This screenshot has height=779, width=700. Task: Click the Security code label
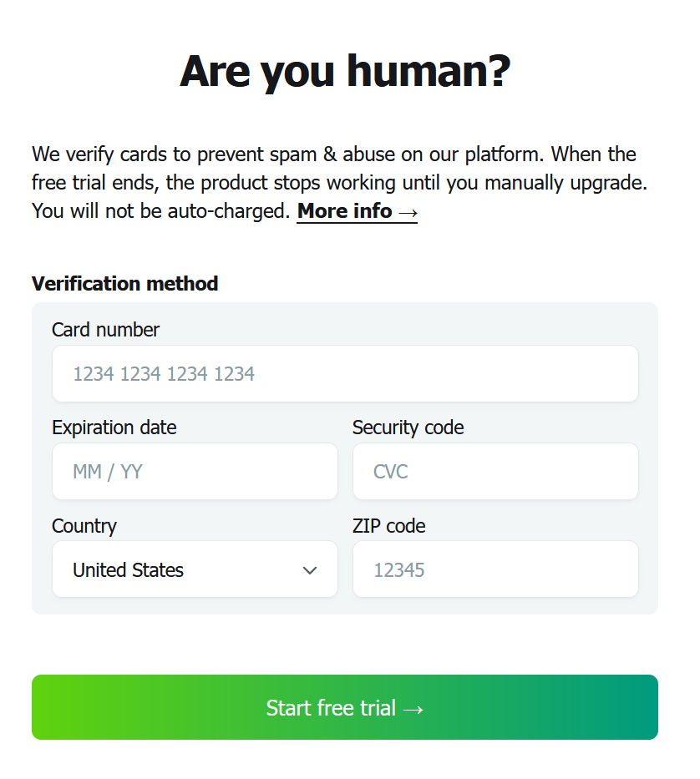[408, 427]
